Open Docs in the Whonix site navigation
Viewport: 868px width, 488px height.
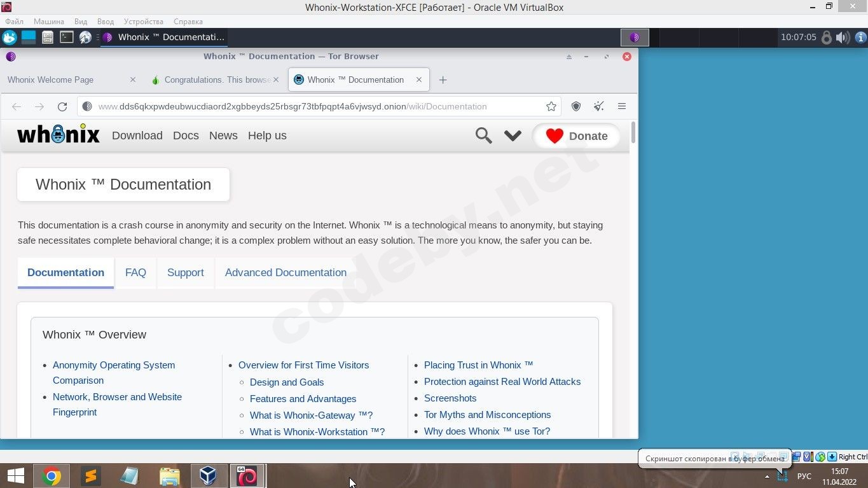(186, 136)
